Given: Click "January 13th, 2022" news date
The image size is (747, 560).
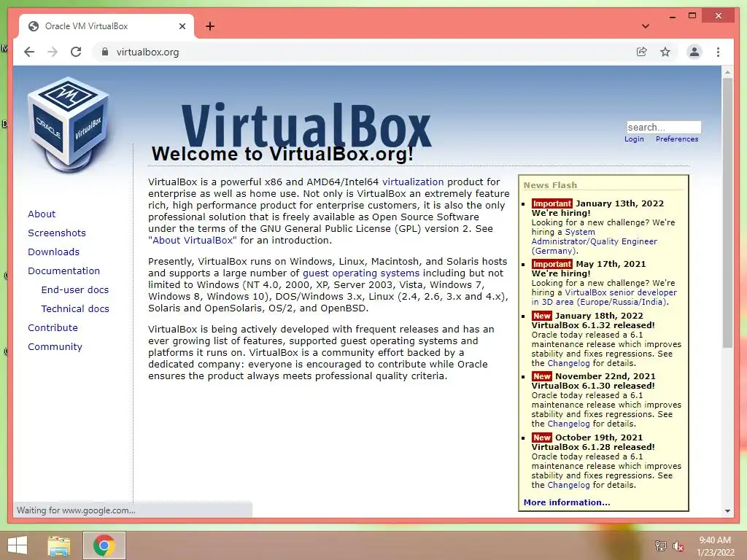Looking at the screenshot, I should [620, 204].
